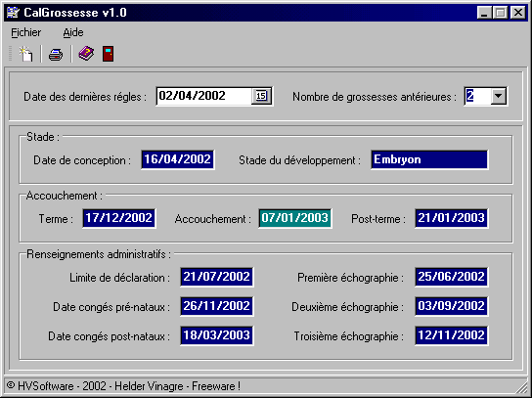This screenshot has height=398, width=532.
Task: Click the Embryon development stage field
Action: 429,159
